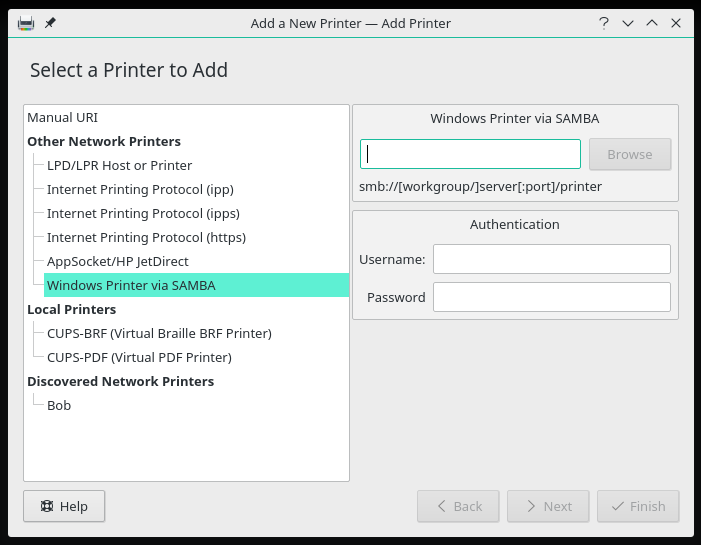
Task: Focus the SAMBA URI input field
Action: tap(470, 154)
